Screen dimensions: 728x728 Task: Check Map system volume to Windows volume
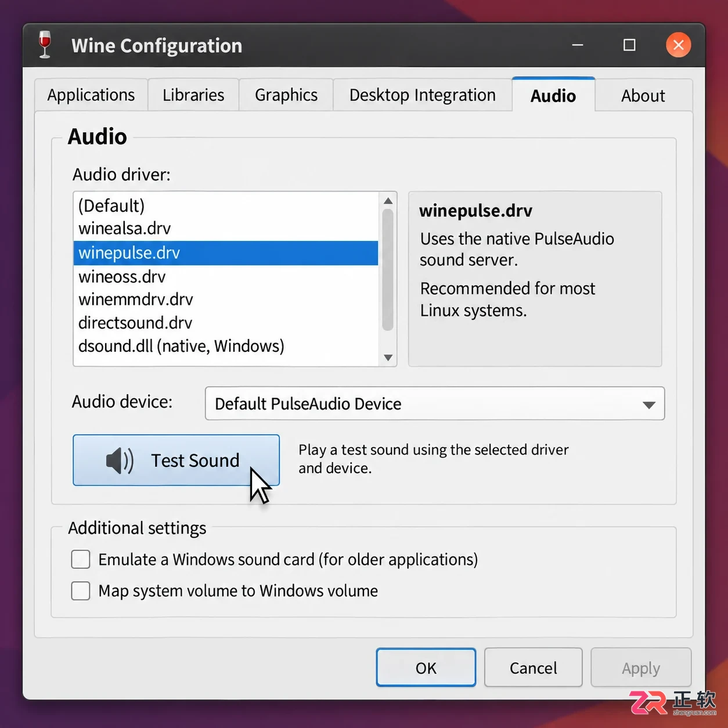(81, 591)
